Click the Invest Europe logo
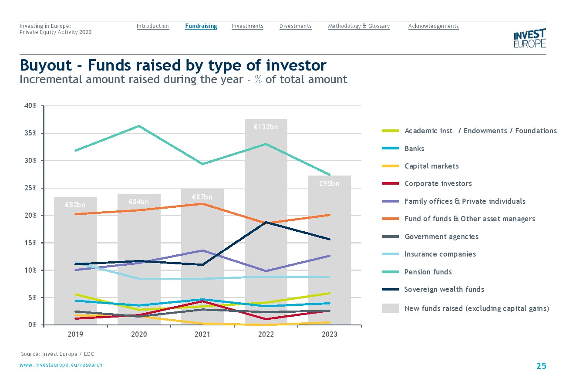Viewport: 566px width, 392px height. coord(529,38)
